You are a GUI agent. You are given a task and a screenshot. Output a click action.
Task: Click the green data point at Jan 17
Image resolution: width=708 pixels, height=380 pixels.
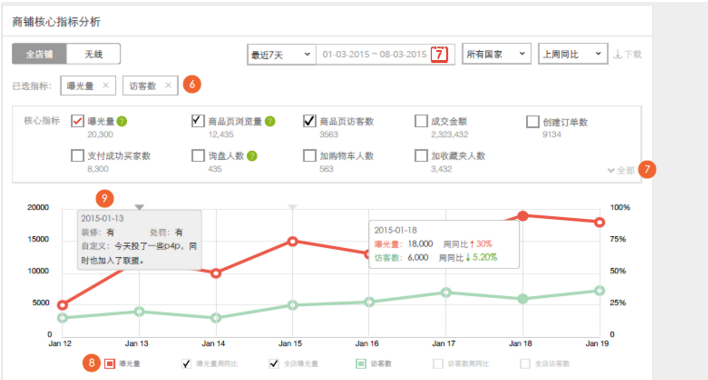point(446,292)
